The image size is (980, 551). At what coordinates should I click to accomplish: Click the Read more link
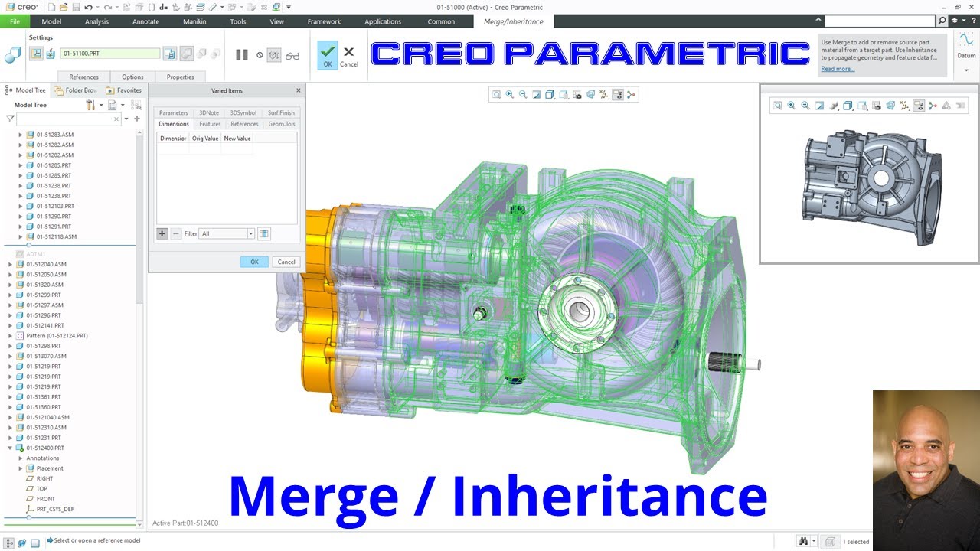pos(838,69)
